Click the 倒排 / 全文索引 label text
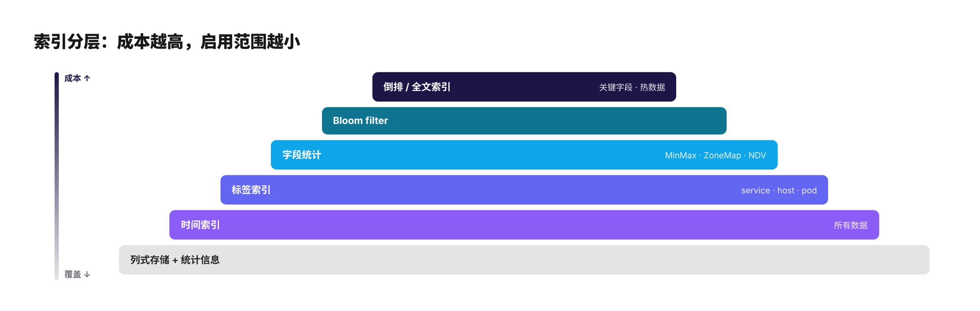The height and width of the screenshot is (311, 980). tap(416, 87)
